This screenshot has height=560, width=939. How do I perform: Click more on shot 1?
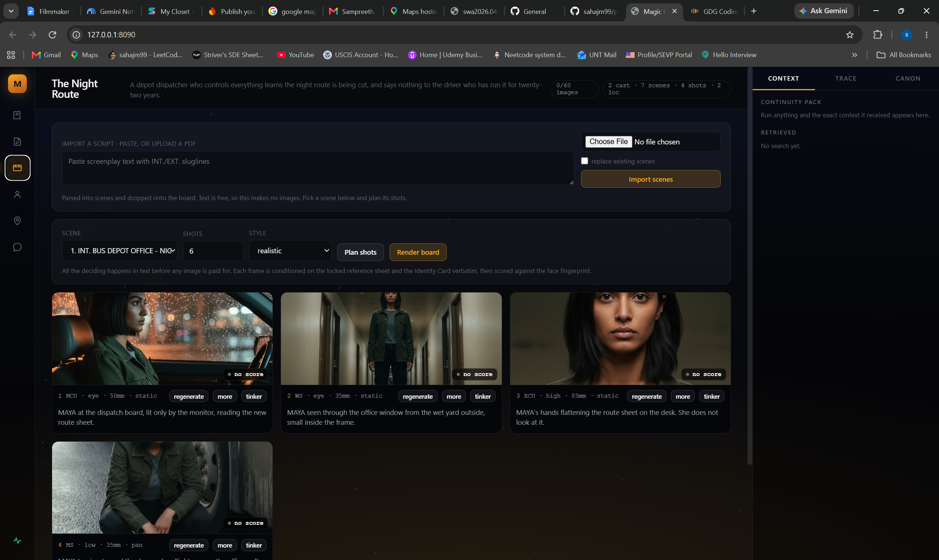(224, 396)
